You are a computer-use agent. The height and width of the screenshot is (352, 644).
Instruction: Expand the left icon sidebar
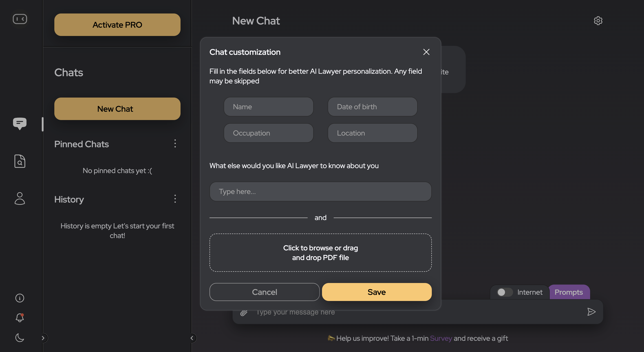43,338
